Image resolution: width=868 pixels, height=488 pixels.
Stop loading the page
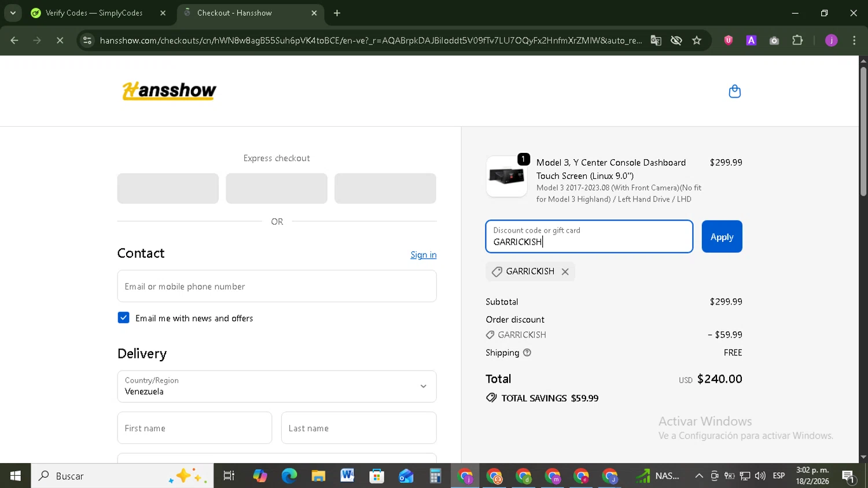pyautogui.click(x=60, y=41)
